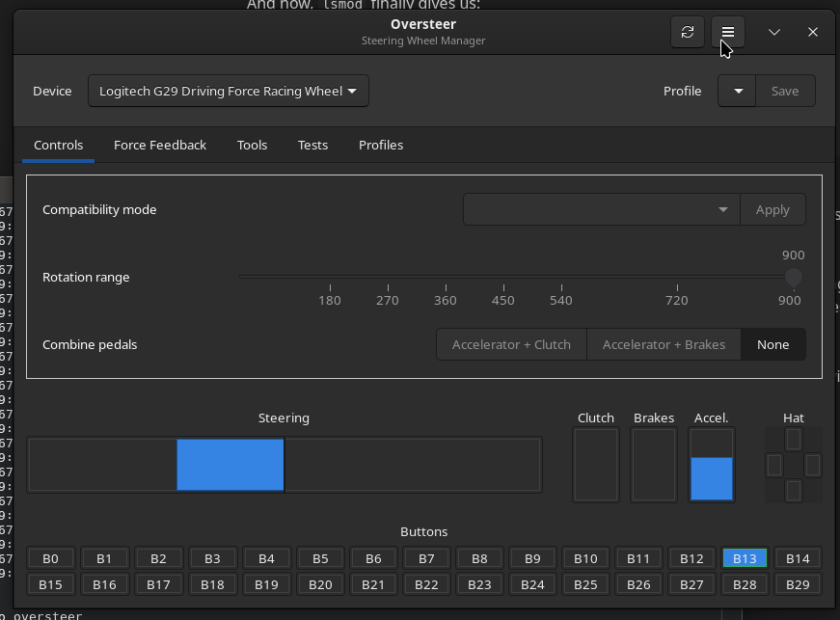Click the hat right direction indicator
Image resolution: width=840 pixels, height=620 pixels.
[813, 466]
